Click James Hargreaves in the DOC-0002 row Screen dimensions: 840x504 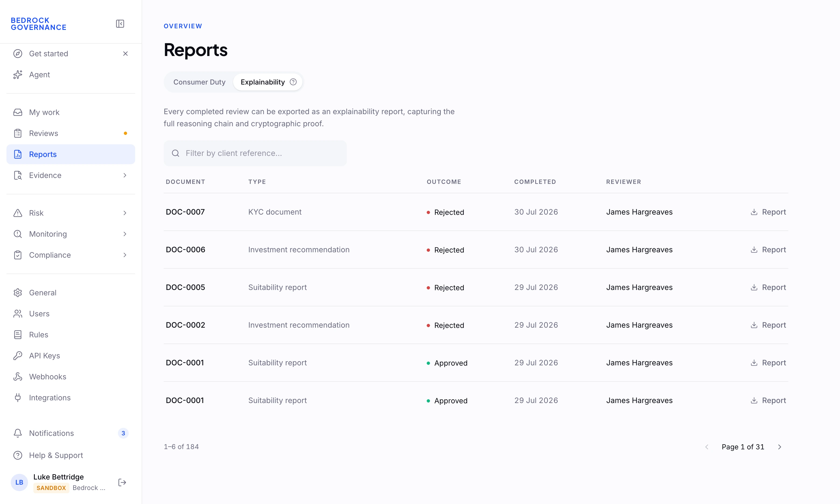click(639, 325)
